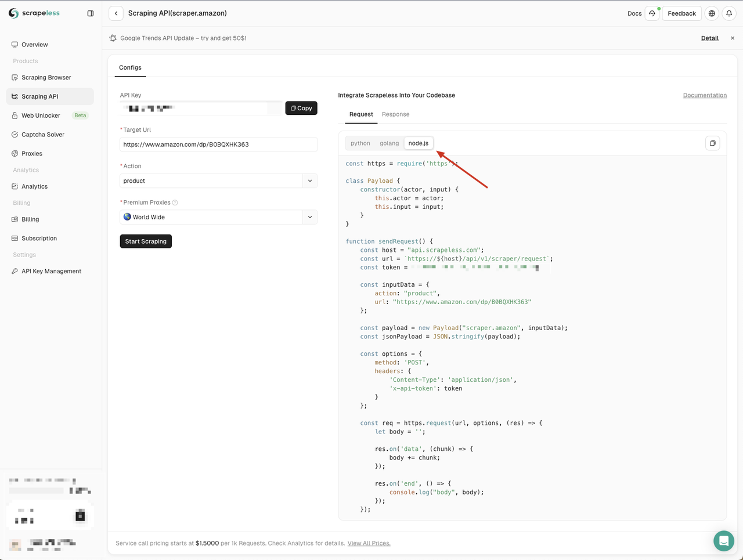This screenshot has width=743, height=560.
Task: Open the Action dropdown
Action: click(x=219, y=181)
